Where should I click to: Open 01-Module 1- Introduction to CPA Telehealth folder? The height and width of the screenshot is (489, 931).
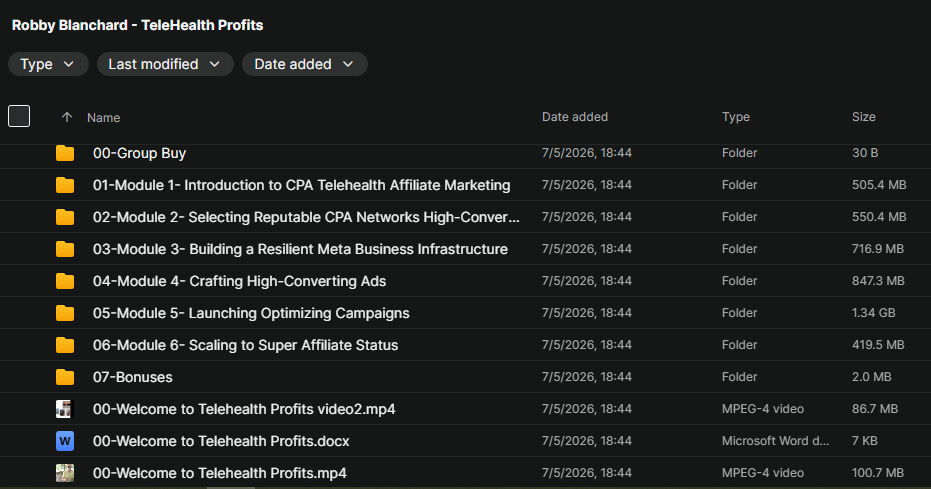pyautogui.click(x=302, y=185)
